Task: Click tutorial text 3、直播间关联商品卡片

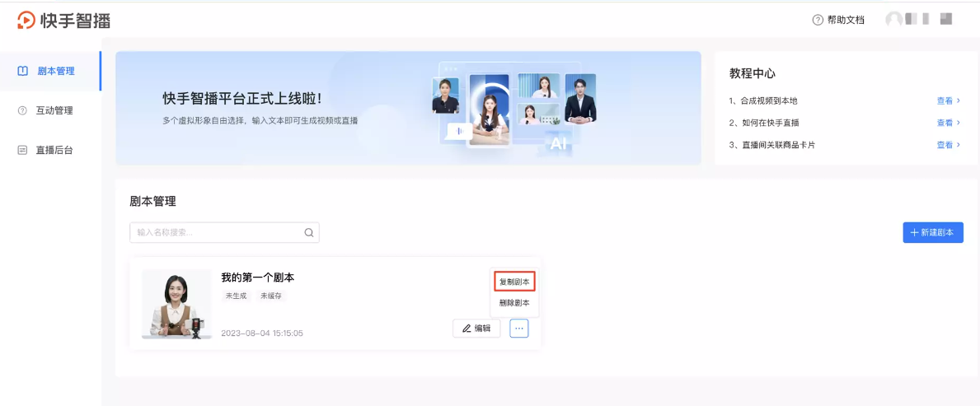Action: click(771, 145)
